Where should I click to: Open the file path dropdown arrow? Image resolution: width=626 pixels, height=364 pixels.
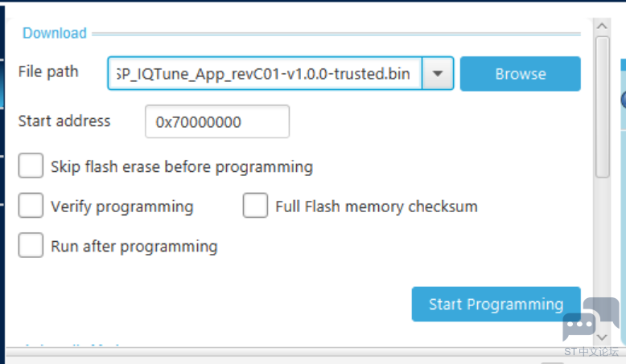(x=438, y=73)
